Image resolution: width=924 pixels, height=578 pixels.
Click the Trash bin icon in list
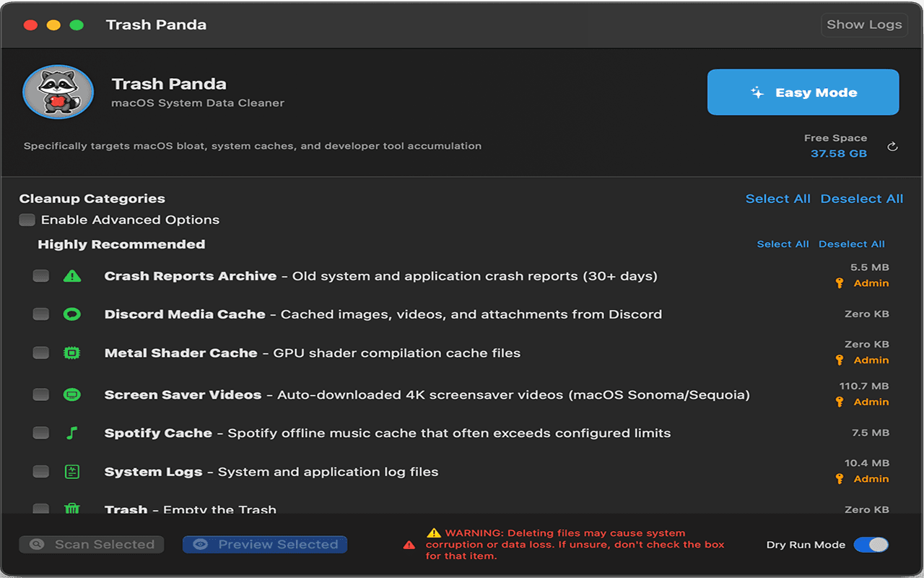point(71,508)
